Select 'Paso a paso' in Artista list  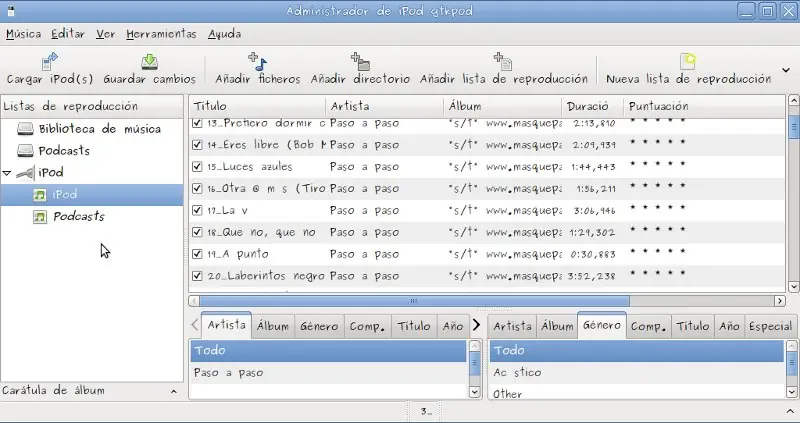328,373
